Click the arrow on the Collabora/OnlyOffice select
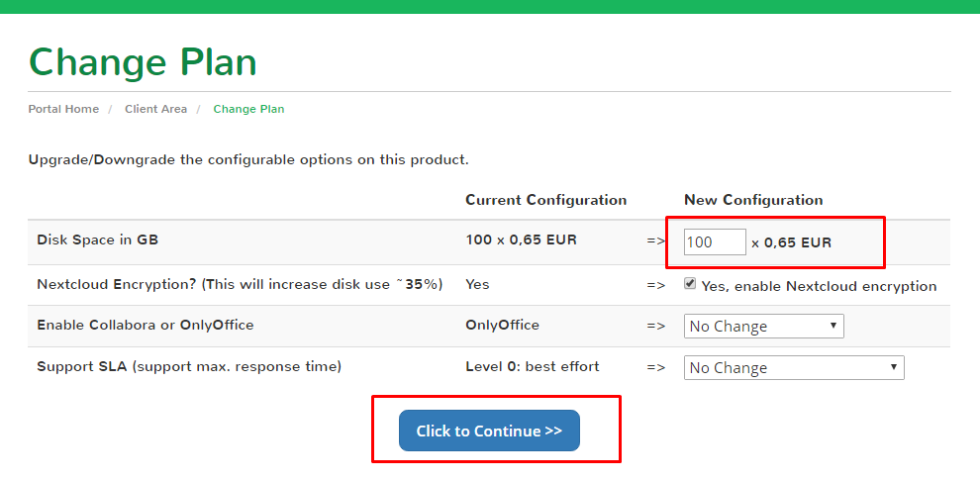 [833, 326]
